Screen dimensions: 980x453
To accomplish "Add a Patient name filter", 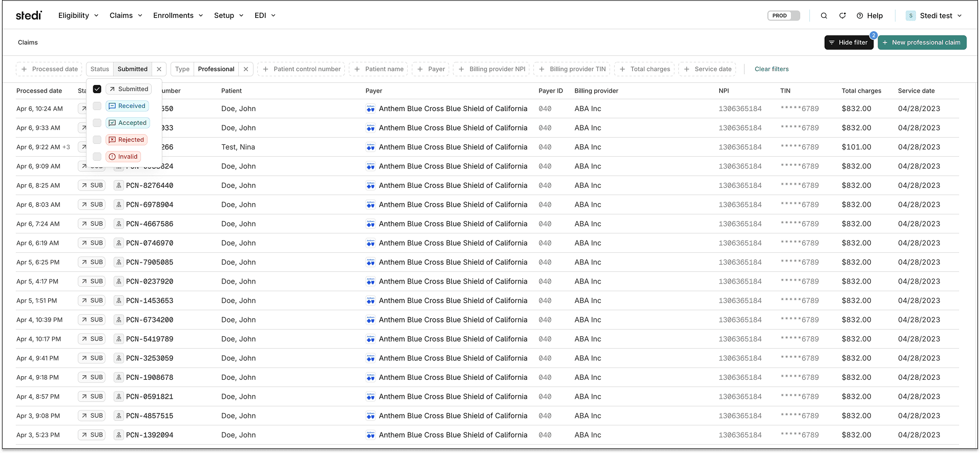I will click(x=379, y=69).
